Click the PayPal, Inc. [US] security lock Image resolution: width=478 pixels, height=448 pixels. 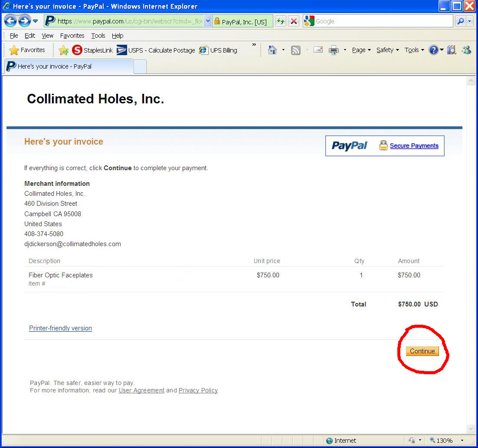coord(242,21)
